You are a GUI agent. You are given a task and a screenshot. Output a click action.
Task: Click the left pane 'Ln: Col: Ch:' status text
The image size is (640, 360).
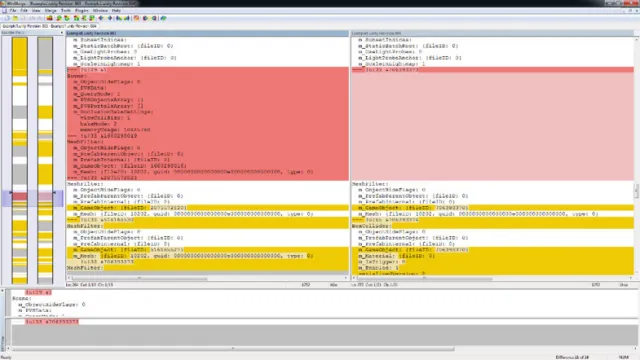click(89, 284)
